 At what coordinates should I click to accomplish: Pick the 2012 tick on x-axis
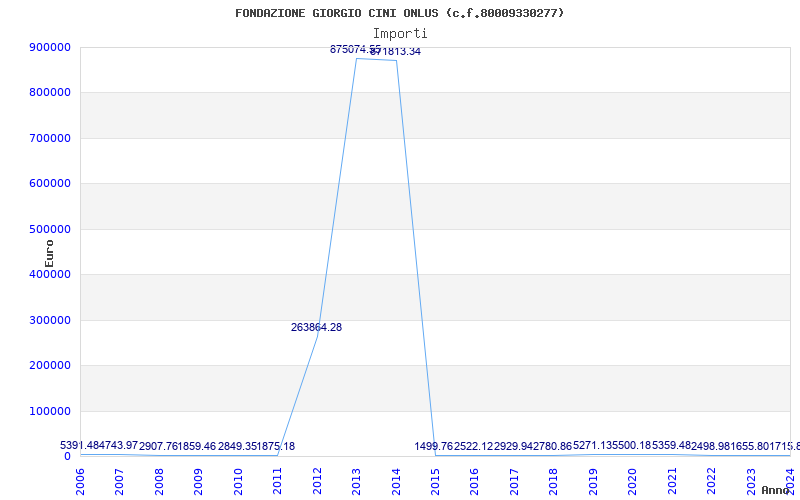point(318,480)
